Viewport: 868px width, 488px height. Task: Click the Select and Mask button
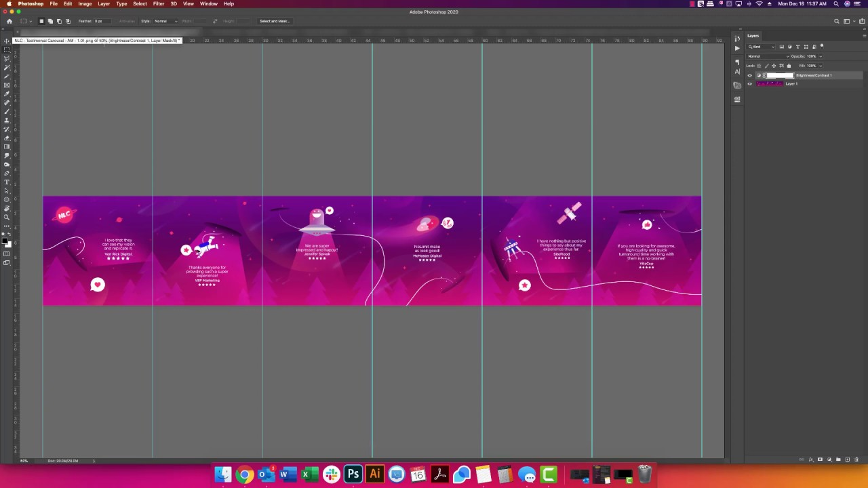point(275,21)
